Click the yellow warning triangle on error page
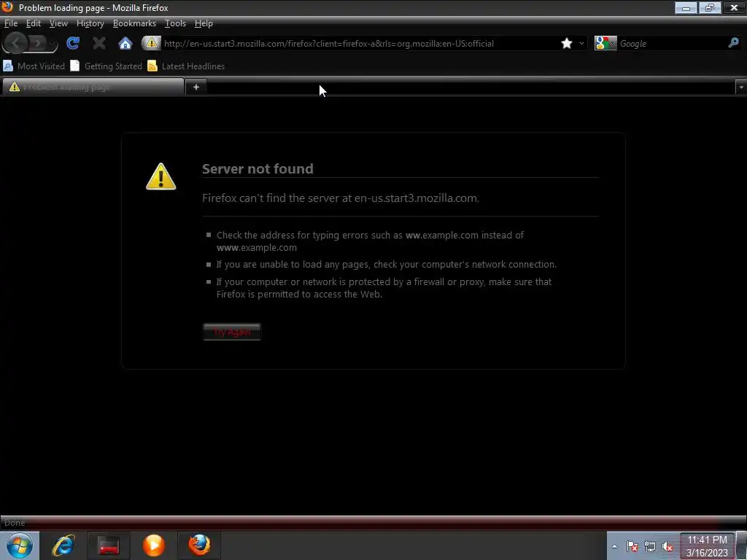The image size is (747, 560). tap(161, 176)
